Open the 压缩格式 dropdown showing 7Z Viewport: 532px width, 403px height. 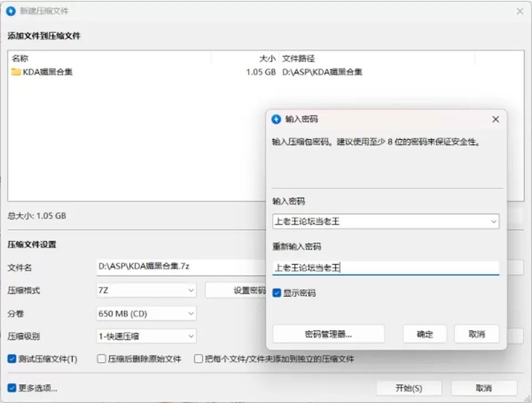146,291
